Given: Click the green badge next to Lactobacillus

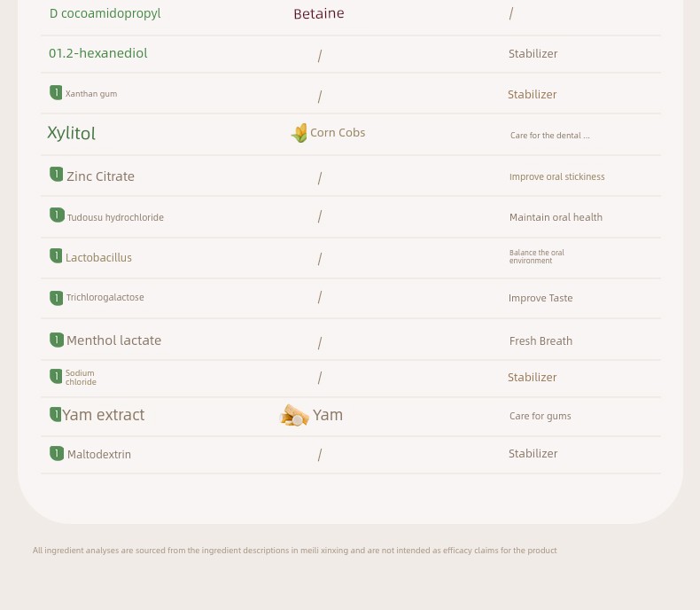Looking at the screenshot, I should click(x=56, y=256).
